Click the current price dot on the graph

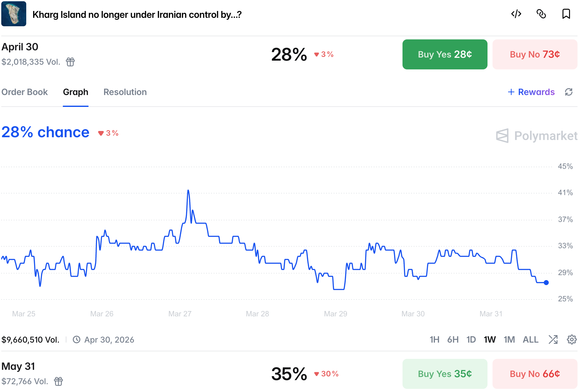click(546, 283)
